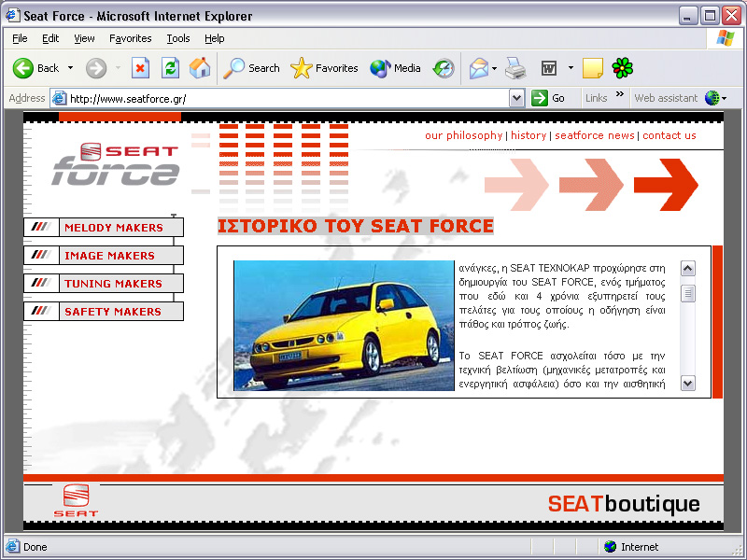Viewport: 747px width, 560px height.
Task: Open the Help menu
Action: [x=215, y=38]
